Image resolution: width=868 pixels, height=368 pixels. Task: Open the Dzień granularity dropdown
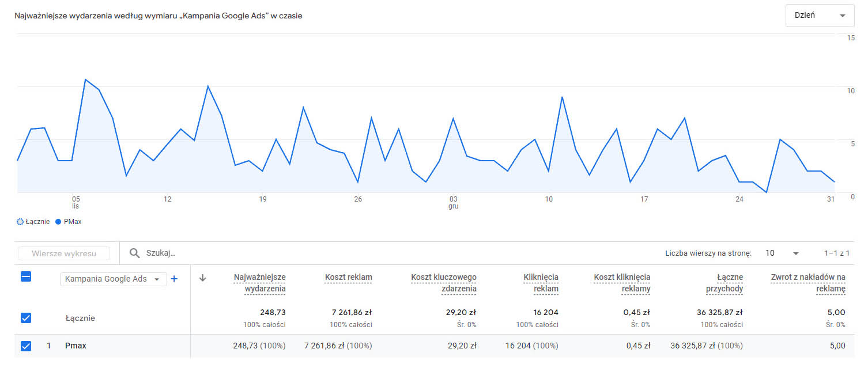[x=820, y=16]
